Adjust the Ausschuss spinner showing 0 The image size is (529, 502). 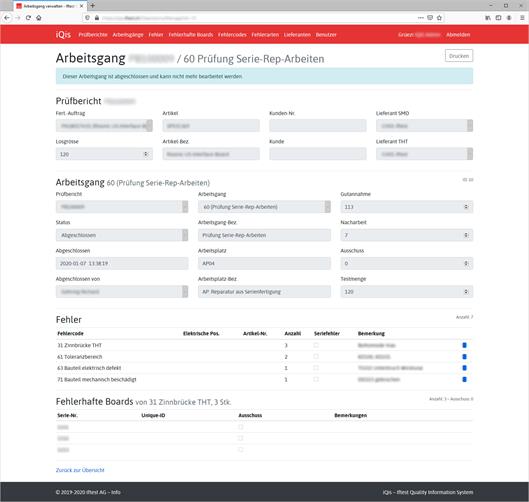(x=466, y=263)
